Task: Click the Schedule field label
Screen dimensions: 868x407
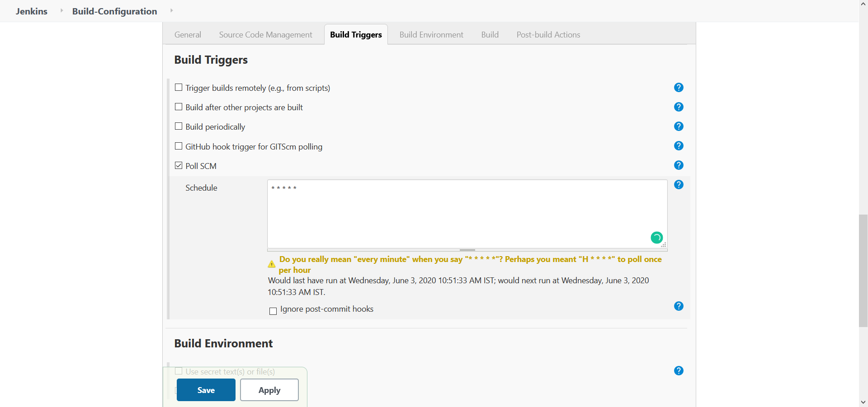Action: (201, 188)
